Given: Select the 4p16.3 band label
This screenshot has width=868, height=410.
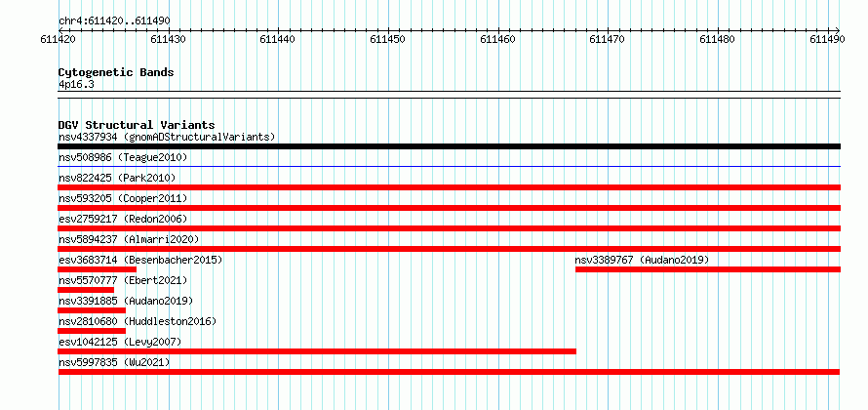Looking at the screenshot, I should pyautogui.click(x=76, y=84).
